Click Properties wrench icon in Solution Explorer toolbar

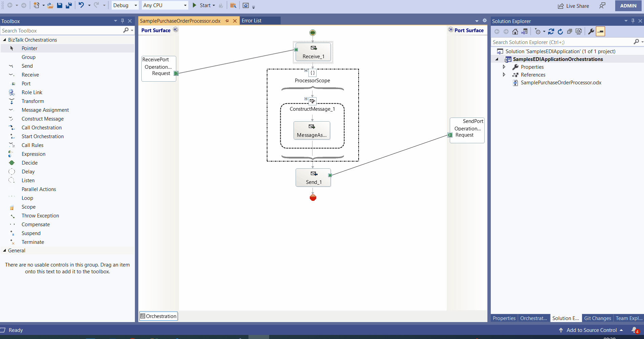pos(591,31)
